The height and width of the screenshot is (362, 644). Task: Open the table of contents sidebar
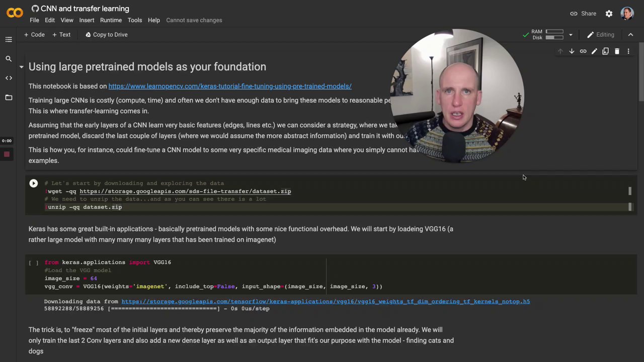(x=9, y=39)
